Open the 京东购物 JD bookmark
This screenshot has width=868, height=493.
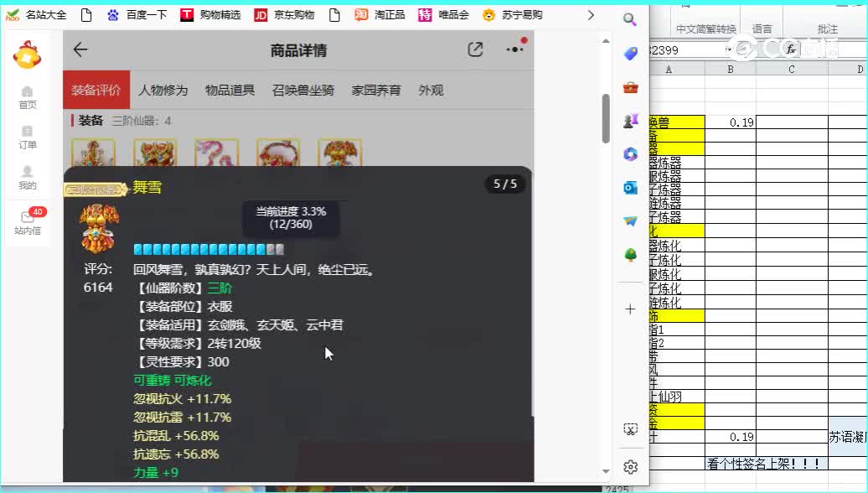283,14
